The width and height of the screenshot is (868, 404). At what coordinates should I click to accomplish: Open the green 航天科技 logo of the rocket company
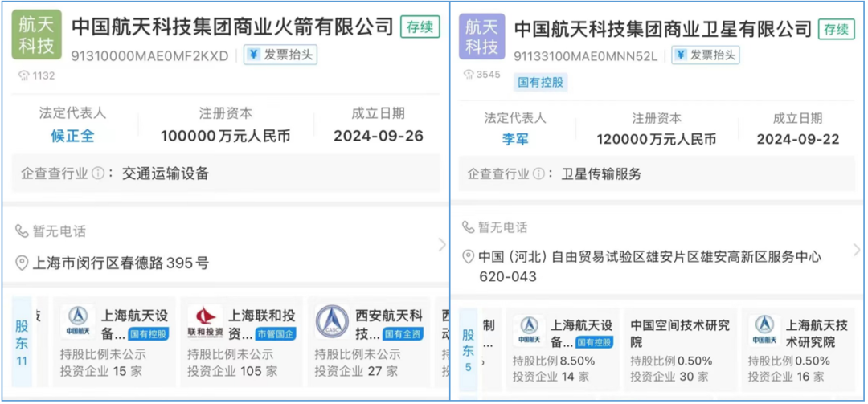36,36
